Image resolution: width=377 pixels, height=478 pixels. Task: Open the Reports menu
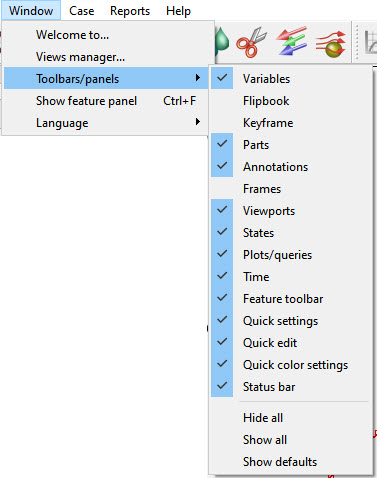pos(130,11)
